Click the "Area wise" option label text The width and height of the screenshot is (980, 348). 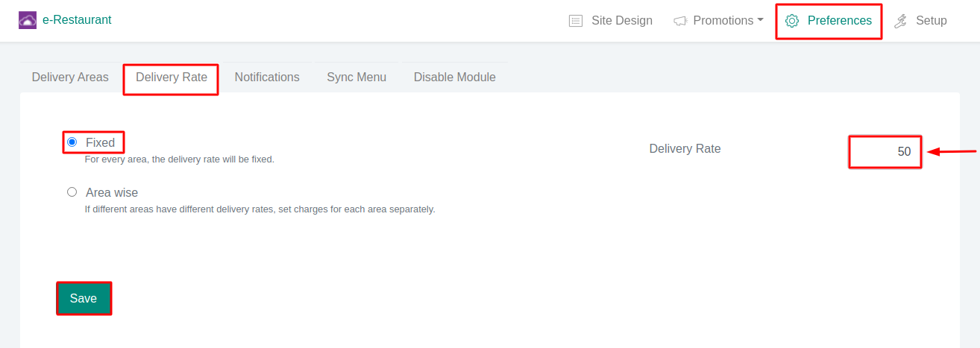[x=112, y=192]
